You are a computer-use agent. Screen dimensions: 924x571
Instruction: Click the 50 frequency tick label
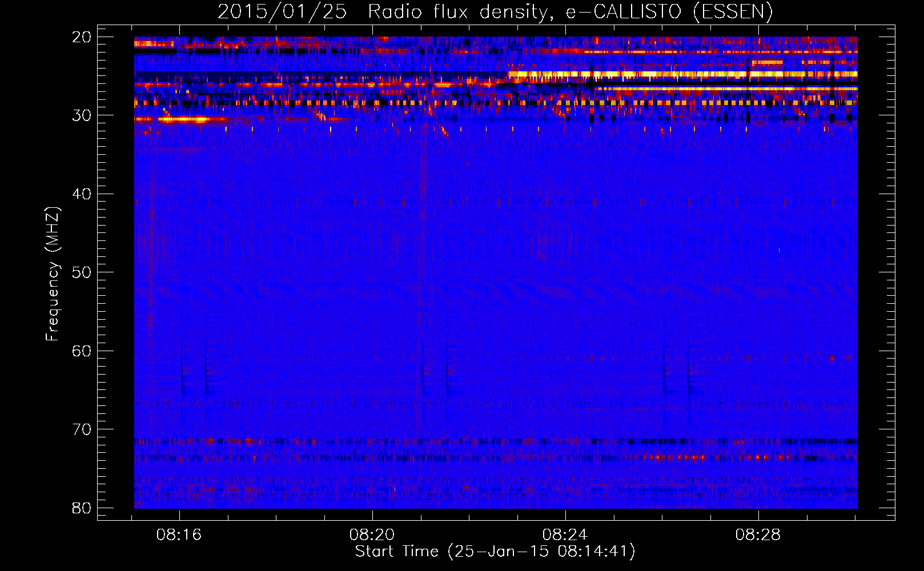click(x=82, y=272)
